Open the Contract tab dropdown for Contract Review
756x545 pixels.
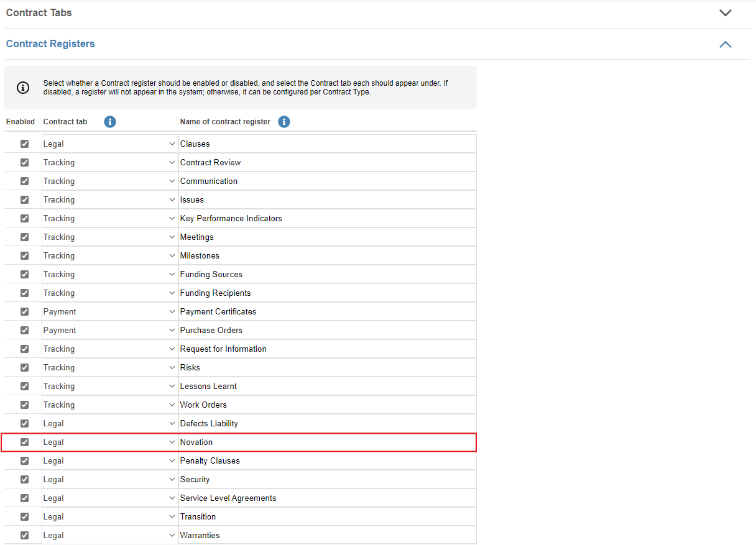tap(109, 162)
